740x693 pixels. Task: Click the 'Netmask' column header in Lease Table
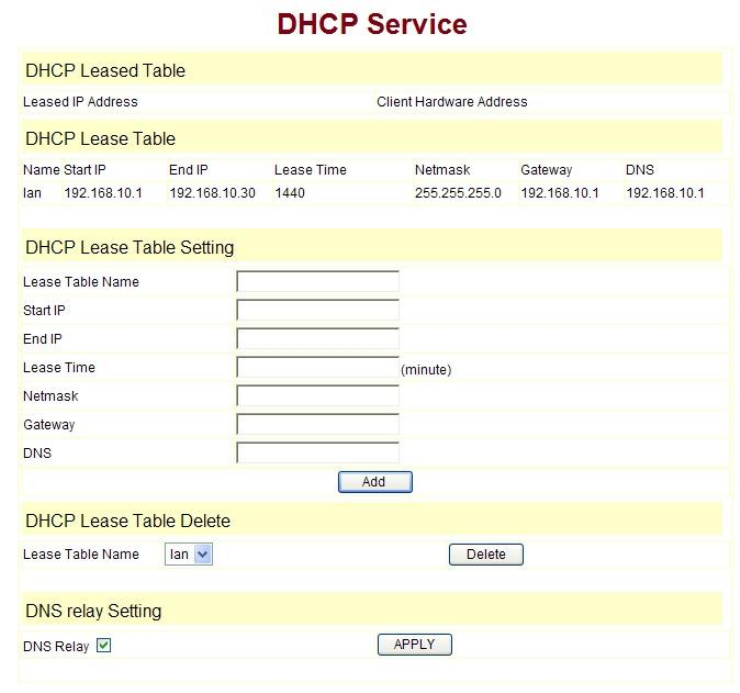pos(442,170)
